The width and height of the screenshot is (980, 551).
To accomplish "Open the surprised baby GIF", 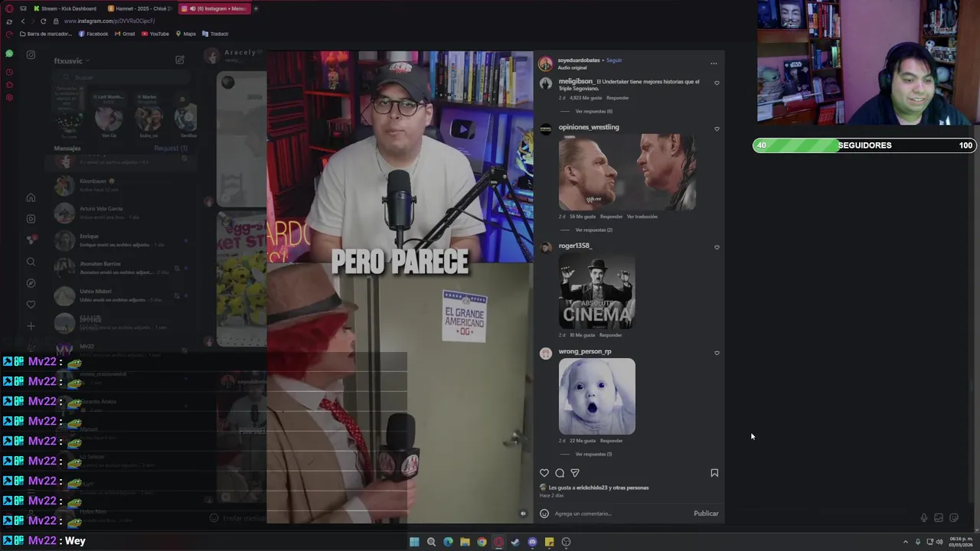I will pyautogui.click(x=596, y=396).
